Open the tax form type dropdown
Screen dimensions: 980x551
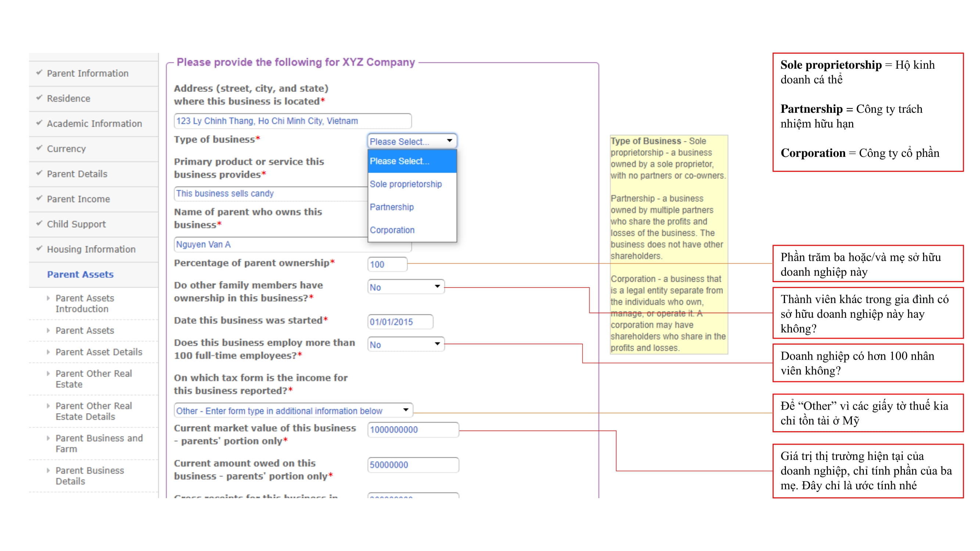pyautogui.click(x=406, y=410)
